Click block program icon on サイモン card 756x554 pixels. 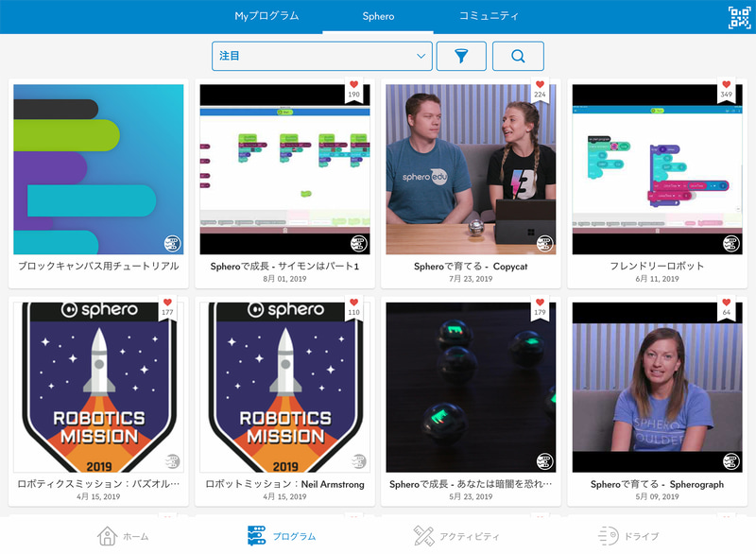click(359, 244)
